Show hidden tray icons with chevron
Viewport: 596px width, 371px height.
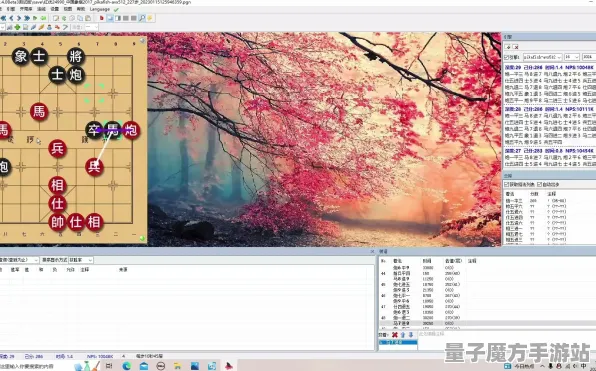542,366
